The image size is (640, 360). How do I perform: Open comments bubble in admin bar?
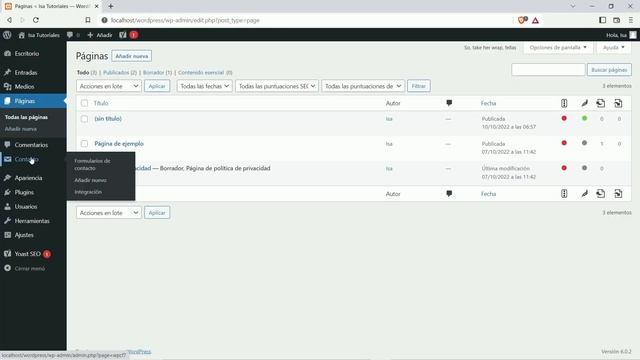70,35
